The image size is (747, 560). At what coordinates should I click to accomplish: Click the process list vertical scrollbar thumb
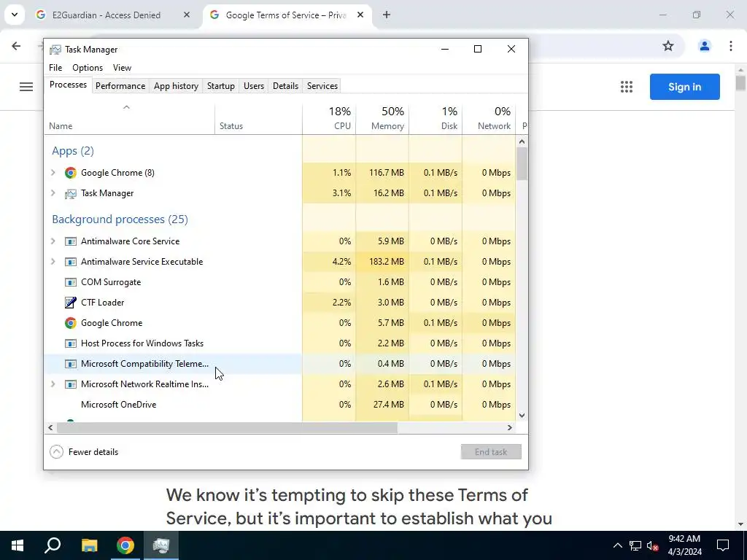pos(522,164)
